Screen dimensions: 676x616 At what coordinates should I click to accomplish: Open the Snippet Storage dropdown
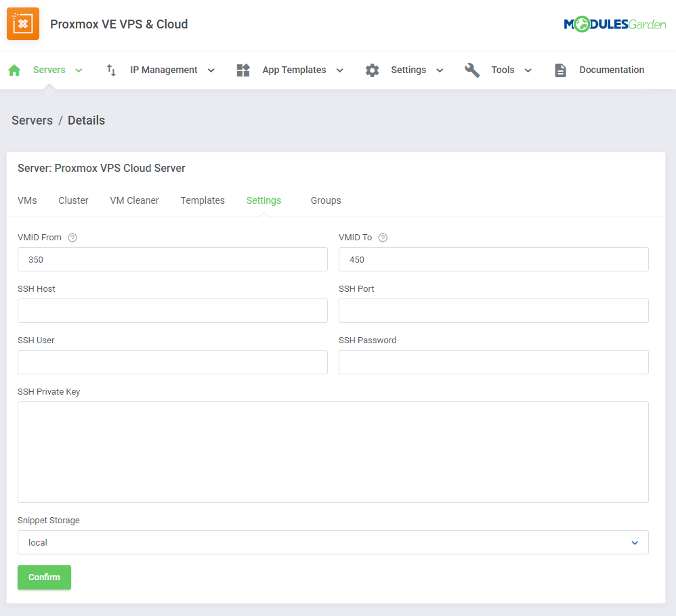333,542
